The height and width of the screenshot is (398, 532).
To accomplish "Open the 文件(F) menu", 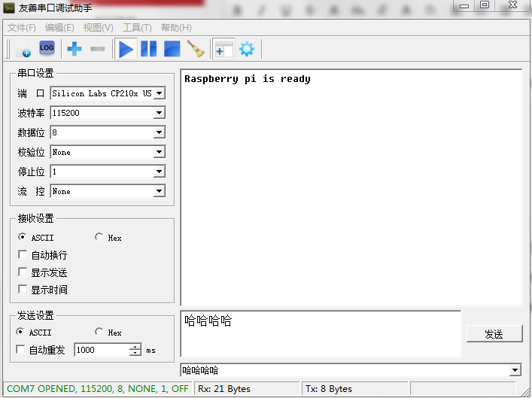I will 22,28.
